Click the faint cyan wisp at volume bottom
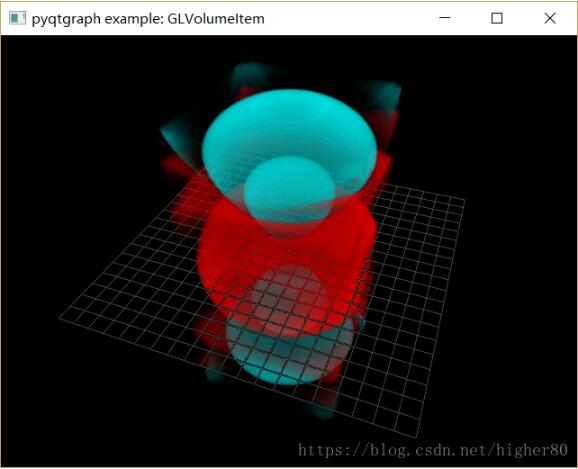This screenshot has width=578, height=469. [324, 413]
